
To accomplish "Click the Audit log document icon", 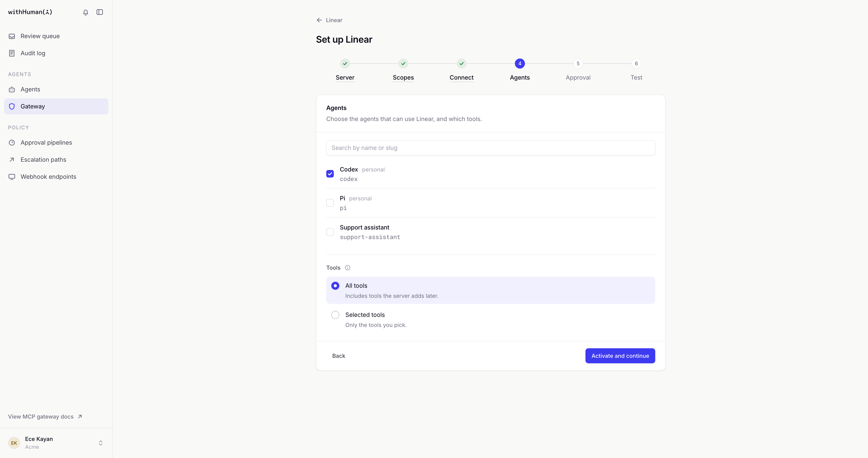I will [12, 53].
